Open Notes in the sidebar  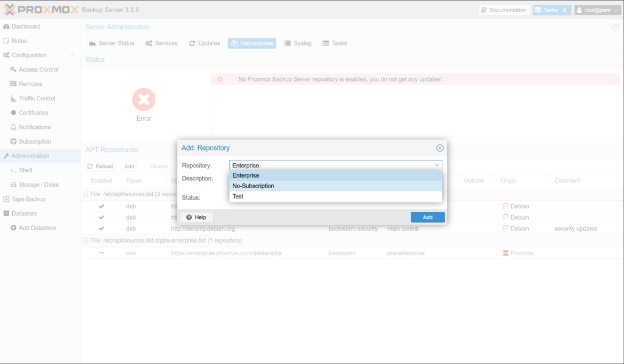[x=19, y=41]
